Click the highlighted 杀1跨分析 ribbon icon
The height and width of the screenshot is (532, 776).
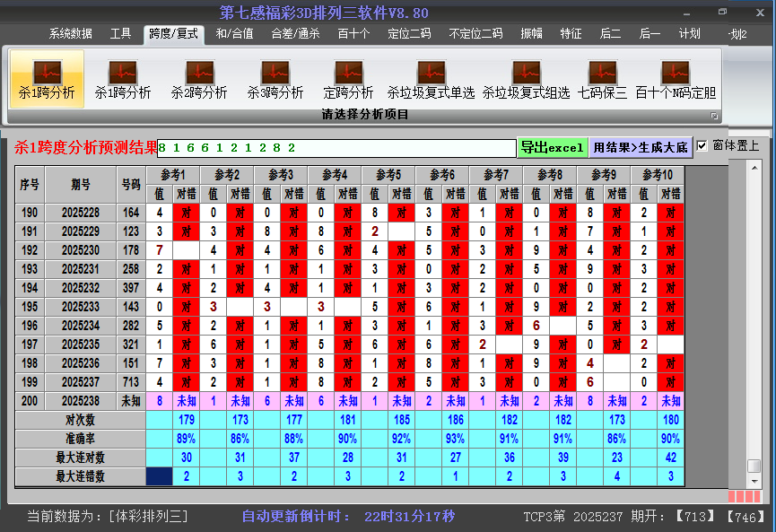pyautogui.click(x=47, y=79)
